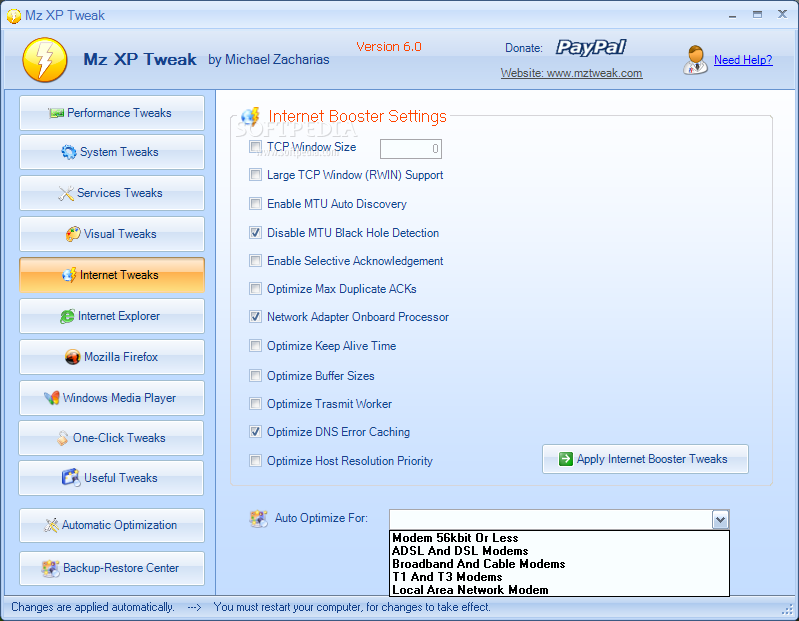Uncheck Optimize DNS Error Caching
This screenshot has height=621, width=799.
point(255,432)
